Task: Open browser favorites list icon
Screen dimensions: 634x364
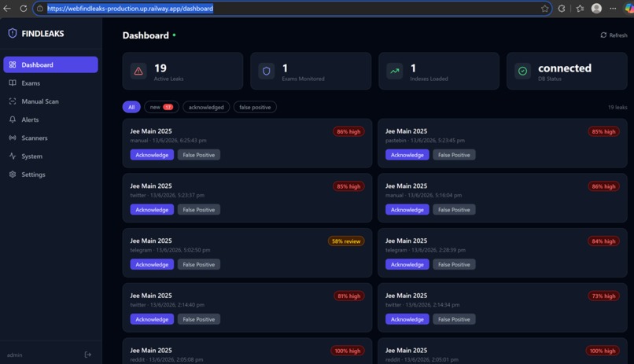Action: (x=581, y=9)
